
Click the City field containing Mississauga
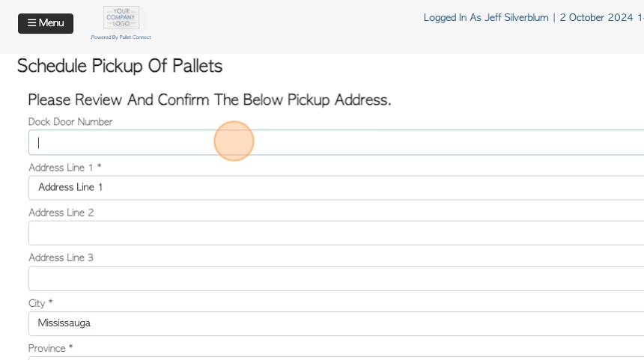(x=336, y=323)
